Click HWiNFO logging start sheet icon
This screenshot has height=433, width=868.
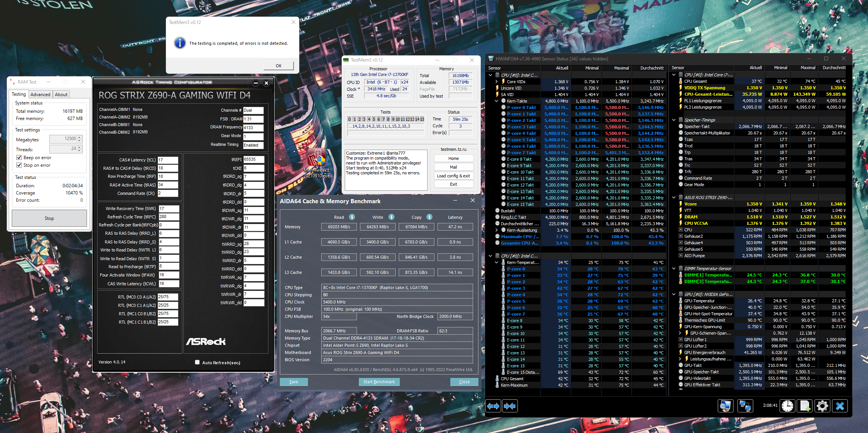coord(805,406)
